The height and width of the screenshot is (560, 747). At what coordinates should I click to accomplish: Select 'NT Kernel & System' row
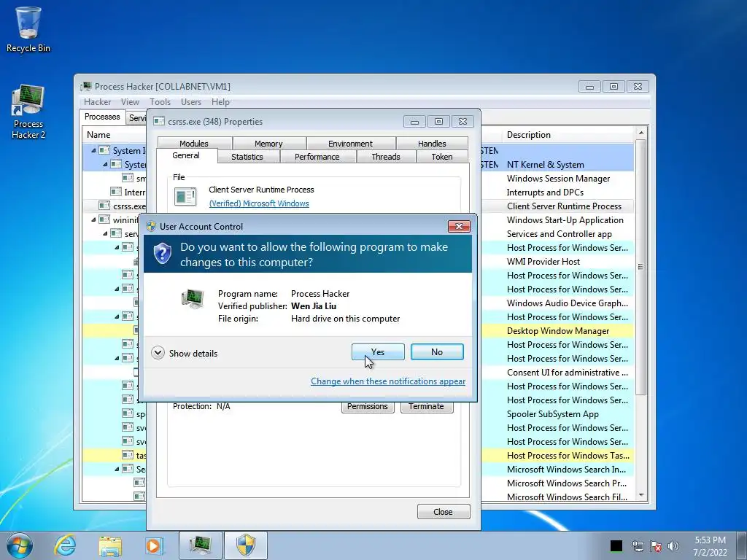pyautogui.click(x=545, y=164)
